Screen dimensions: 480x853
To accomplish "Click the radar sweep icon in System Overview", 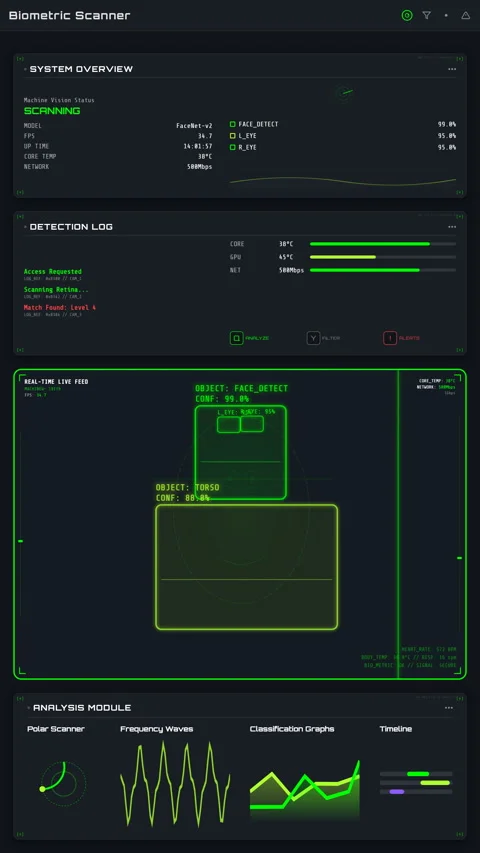I will [344, 93].
